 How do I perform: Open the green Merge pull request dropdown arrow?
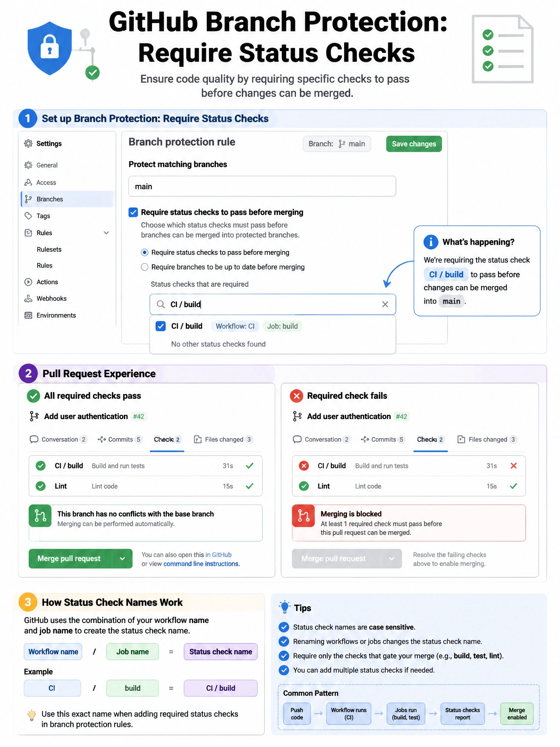[x=122, y=558]
